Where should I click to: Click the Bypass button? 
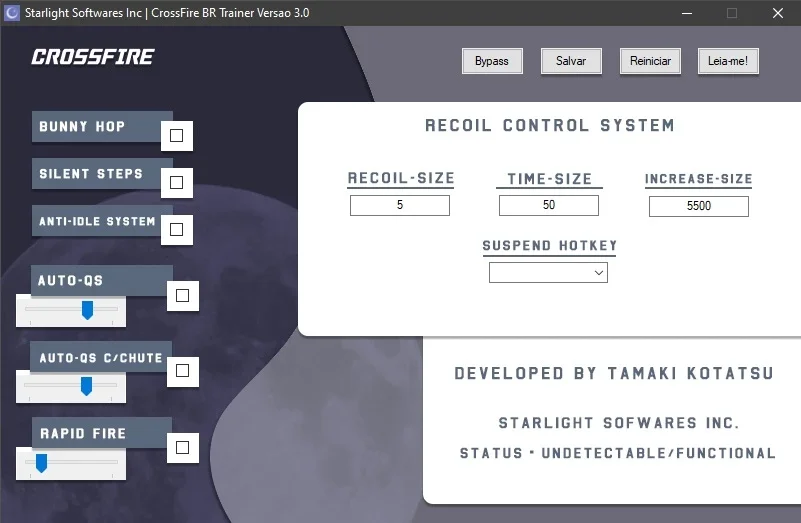[492, 61]
